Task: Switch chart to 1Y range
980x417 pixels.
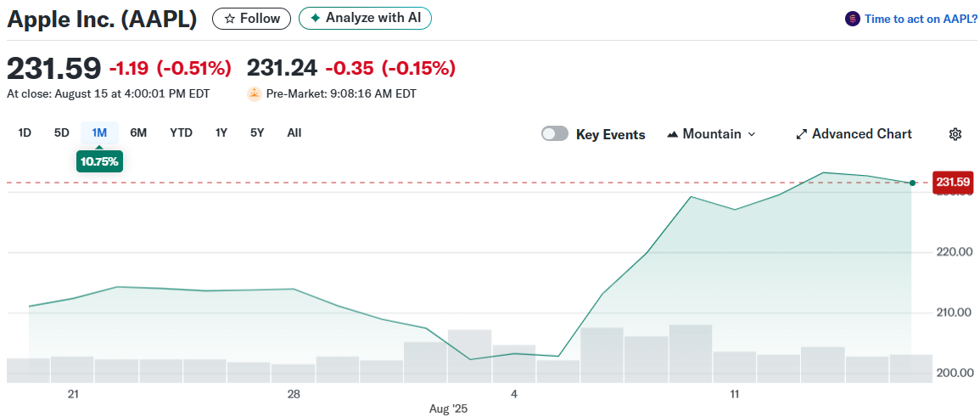Action: coord(221,133)
